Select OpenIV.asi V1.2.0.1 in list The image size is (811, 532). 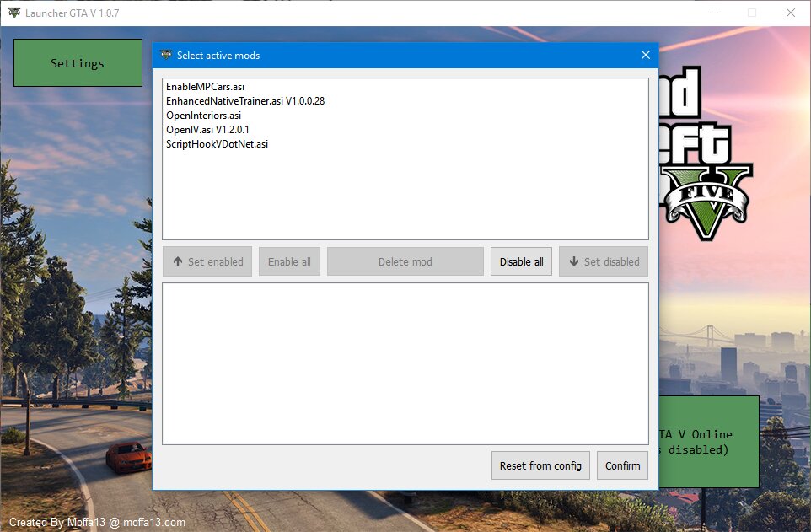pyautogui.click(x=207, y=130)
